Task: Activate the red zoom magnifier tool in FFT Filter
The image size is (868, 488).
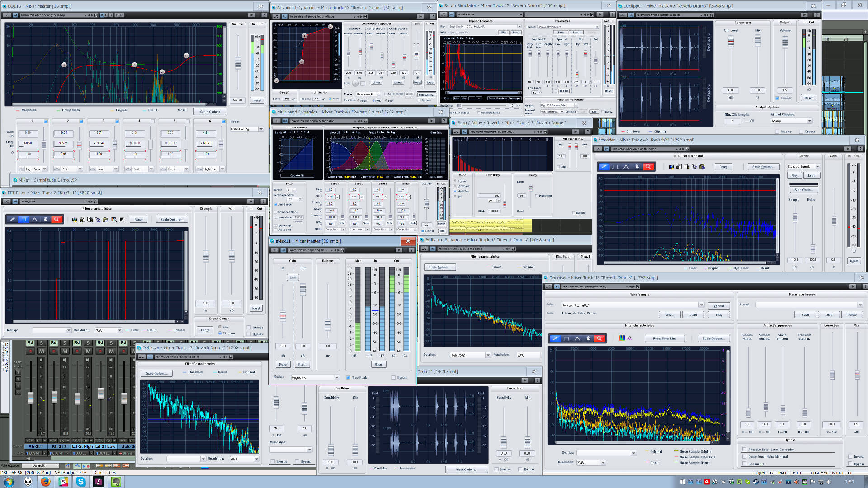Action: point(57,219)
